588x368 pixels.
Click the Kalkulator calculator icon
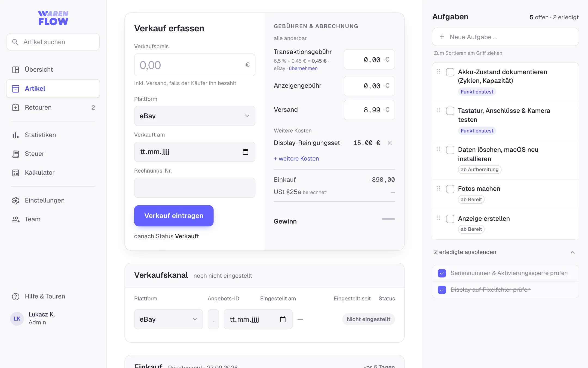[x=16, y=173]
